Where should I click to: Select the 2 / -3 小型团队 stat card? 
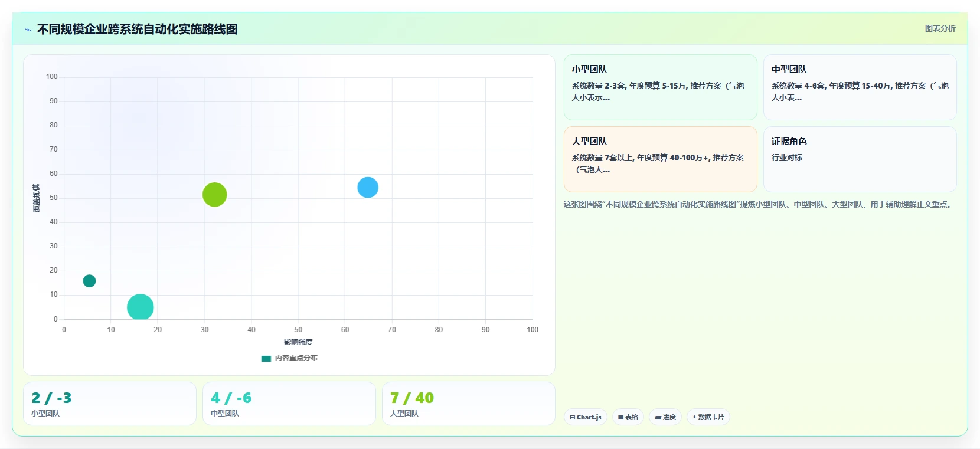pos(110,404)
